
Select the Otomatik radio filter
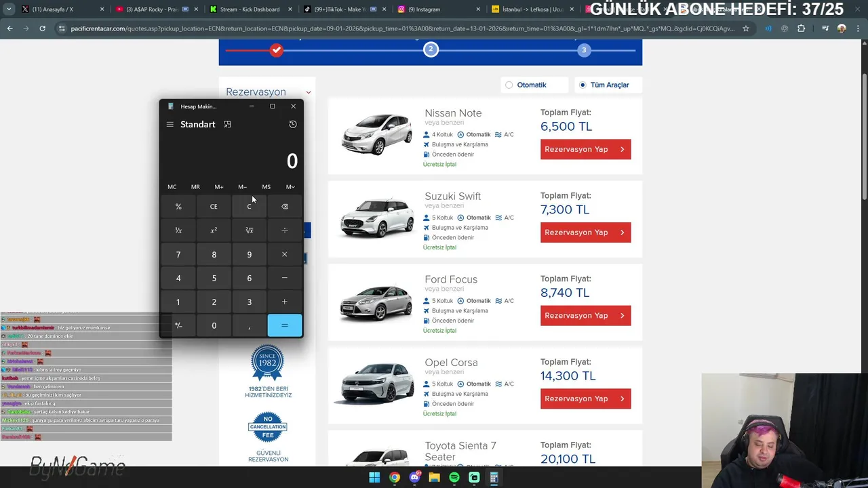[509, 85]
